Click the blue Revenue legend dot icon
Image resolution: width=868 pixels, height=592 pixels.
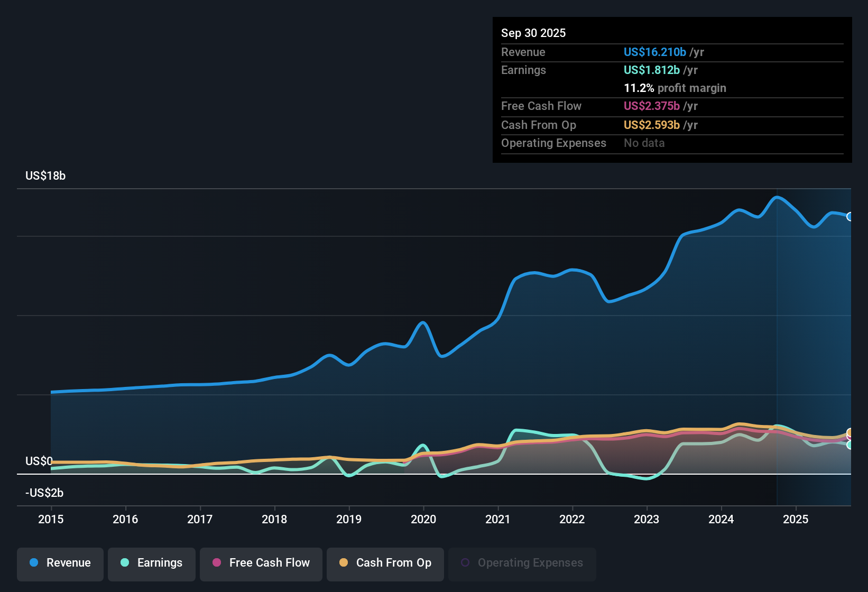[x=33, y=563]
